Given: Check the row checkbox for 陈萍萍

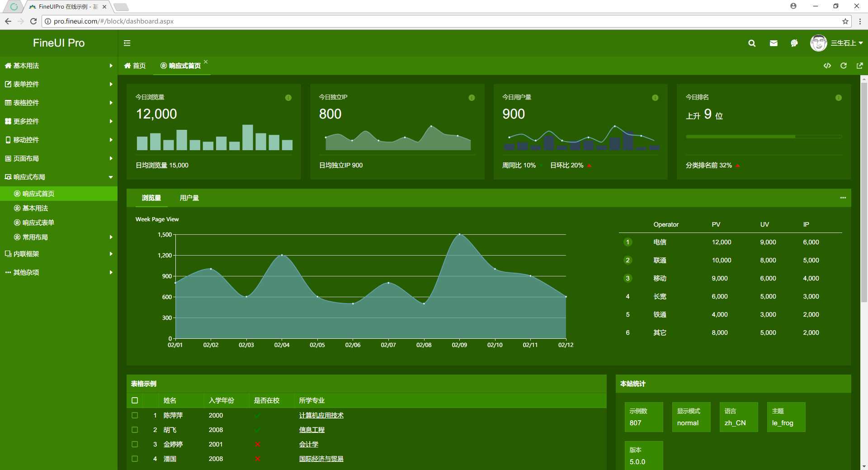Looking at the screenshot, I should (x=135, y=415).
